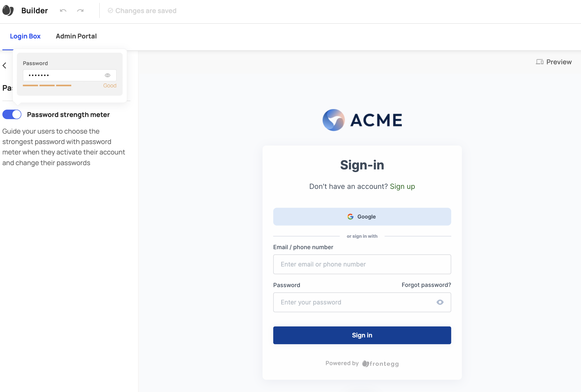The image size is (581, 392).
Task: Click the Sign in button
Action: click(362, 335)
